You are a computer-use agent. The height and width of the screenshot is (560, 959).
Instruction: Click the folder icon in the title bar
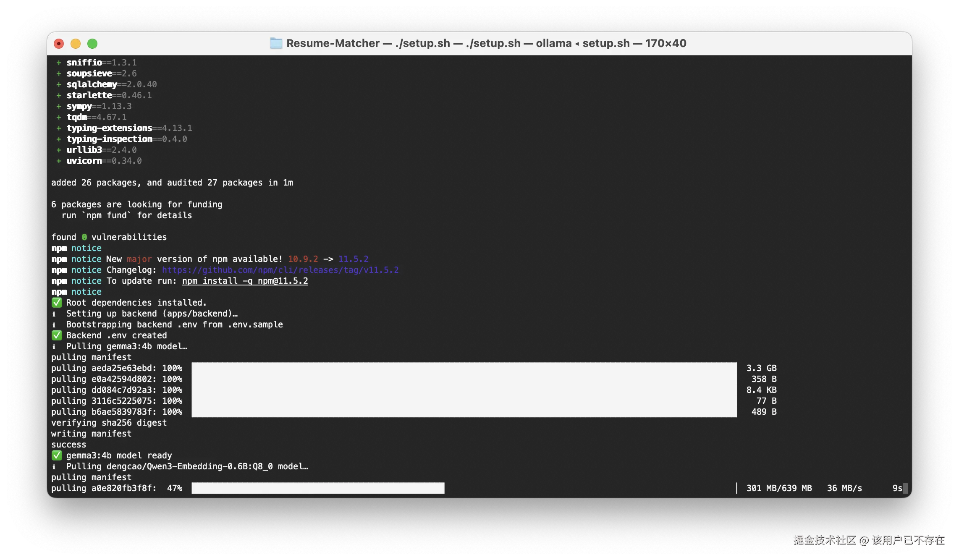pyautogui.click(x=276, y=43)
